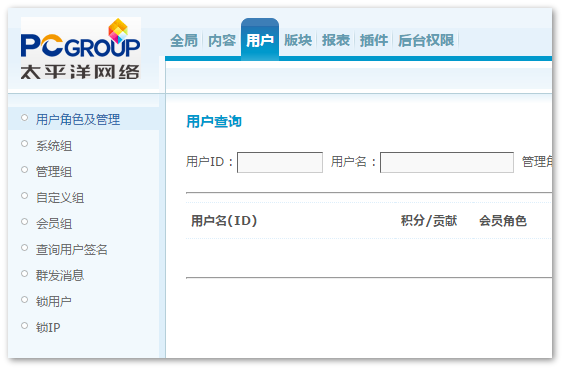The image size is (564, 370).
Task: Open 系统组 in the sidebar
Action: (54, 146)
